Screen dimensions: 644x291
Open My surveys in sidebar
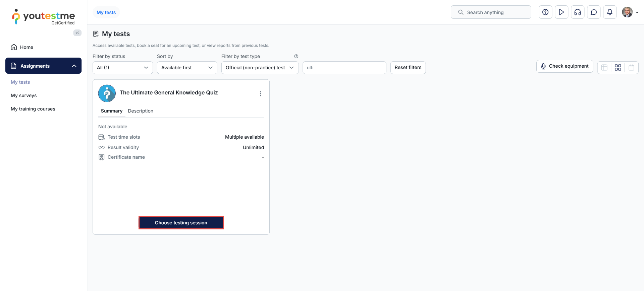[x=24, y=95]
